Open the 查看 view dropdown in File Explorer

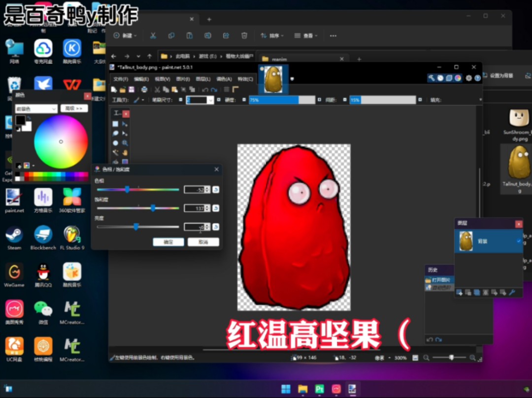coord(306,35)
